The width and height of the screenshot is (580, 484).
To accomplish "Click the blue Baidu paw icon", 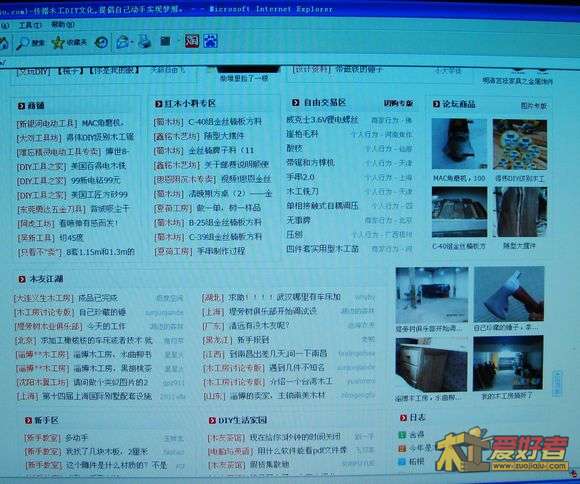I will 210,41.
